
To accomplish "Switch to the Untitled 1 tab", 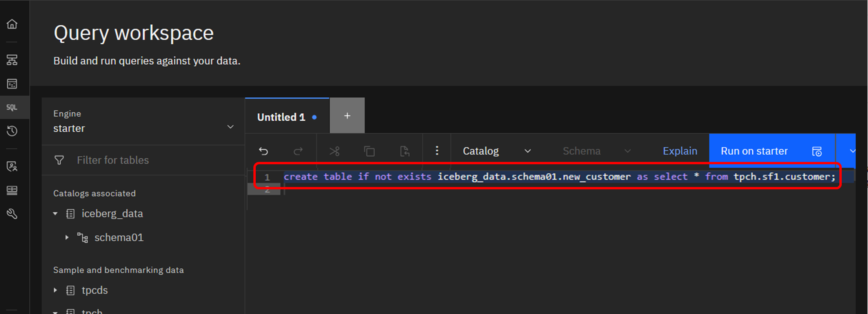I will coord(281,117).
